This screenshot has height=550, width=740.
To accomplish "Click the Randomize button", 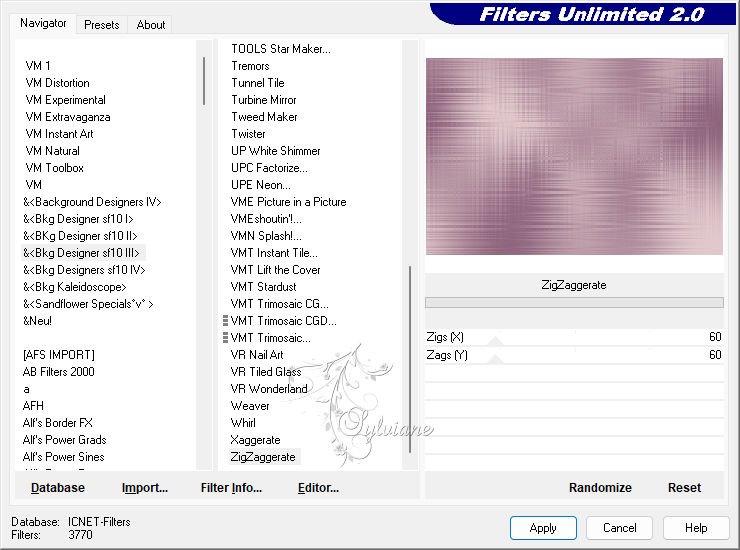I will pyautogui.click(x=600, y=487).
